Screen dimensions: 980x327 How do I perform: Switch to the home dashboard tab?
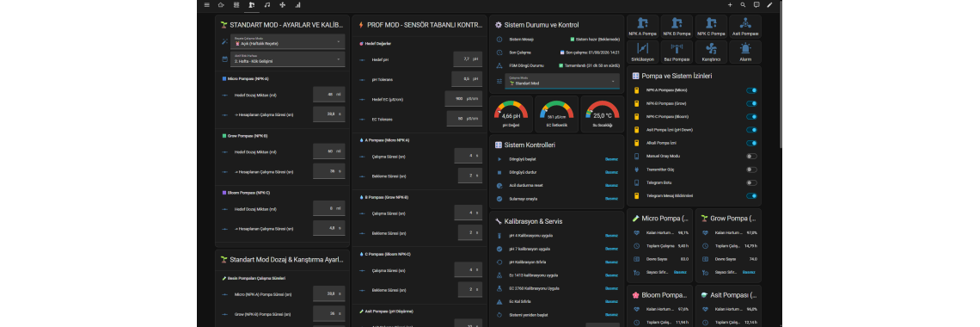click(221, 5)
